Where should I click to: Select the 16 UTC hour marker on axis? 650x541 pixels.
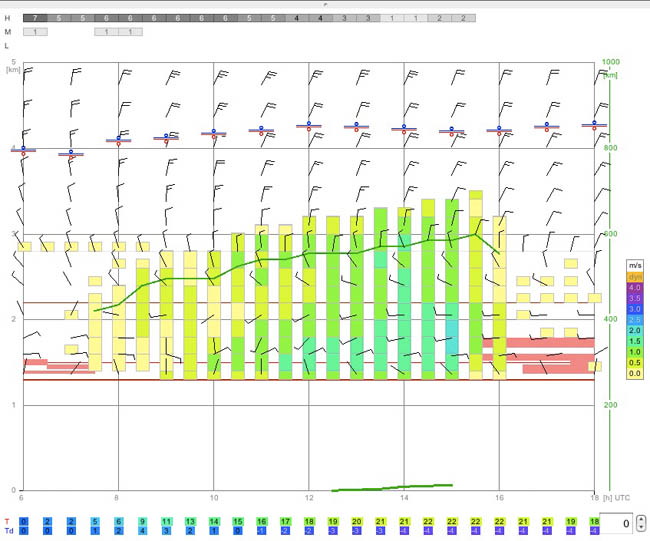[499, 497]
